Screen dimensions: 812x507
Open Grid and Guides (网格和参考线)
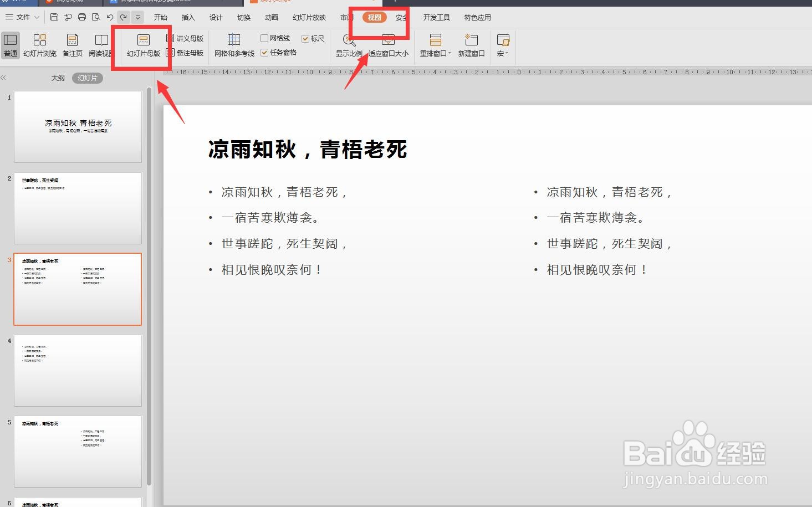coord(234,45)
